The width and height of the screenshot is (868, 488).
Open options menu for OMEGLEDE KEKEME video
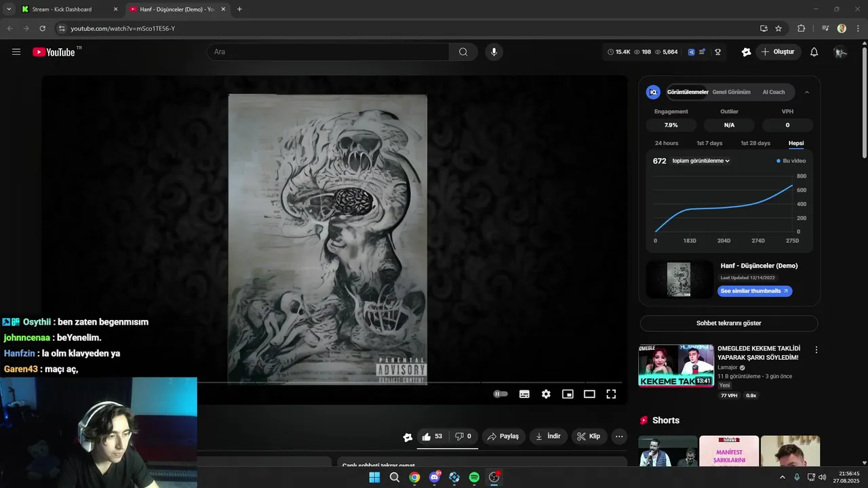tap(816, 350)
